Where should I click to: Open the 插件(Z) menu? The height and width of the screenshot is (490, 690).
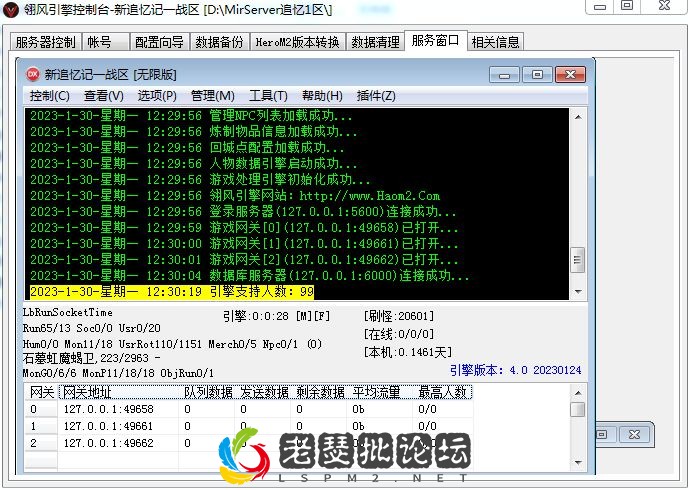click(376, 96)
